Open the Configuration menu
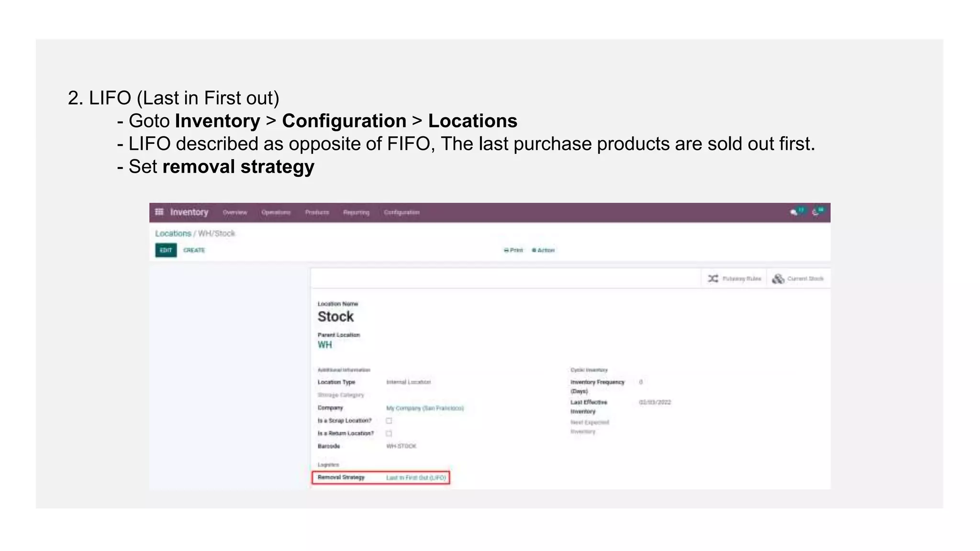980x551 pixels. coord(402,212)
